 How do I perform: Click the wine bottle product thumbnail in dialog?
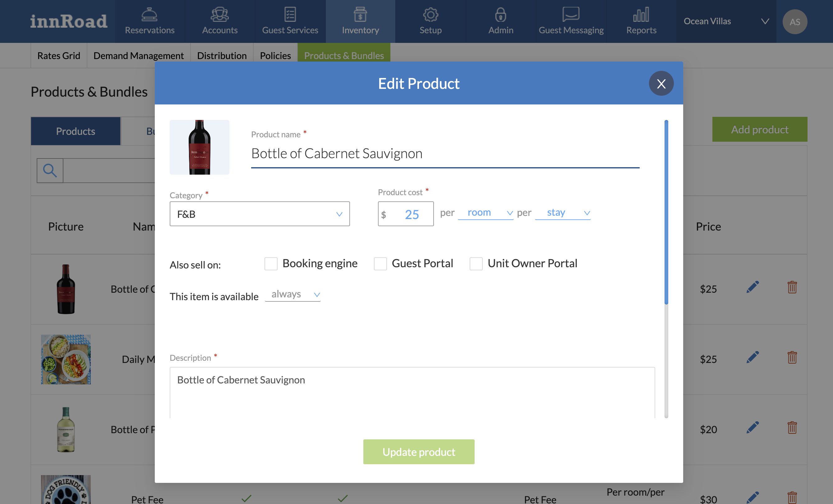pos(200,147)
